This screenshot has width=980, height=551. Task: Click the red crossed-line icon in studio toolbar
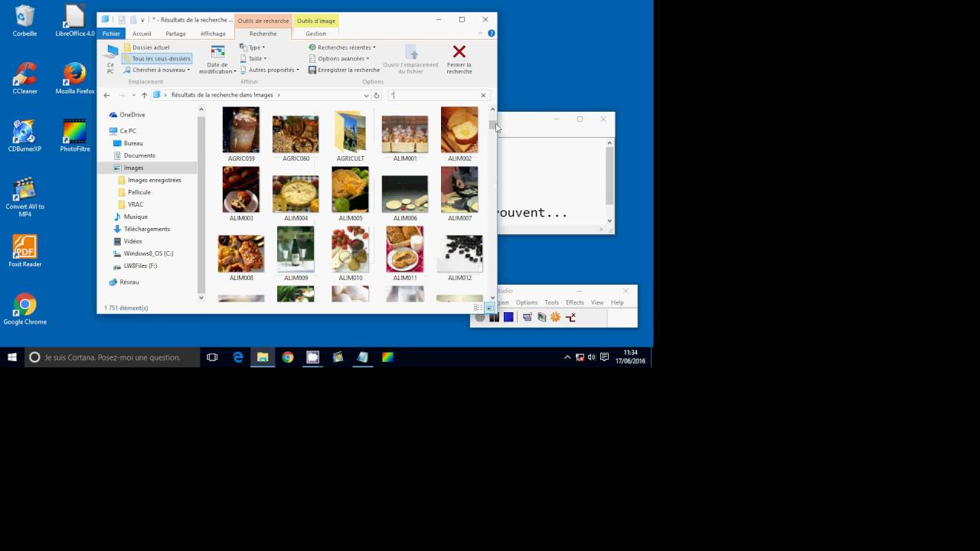(570, 317)
